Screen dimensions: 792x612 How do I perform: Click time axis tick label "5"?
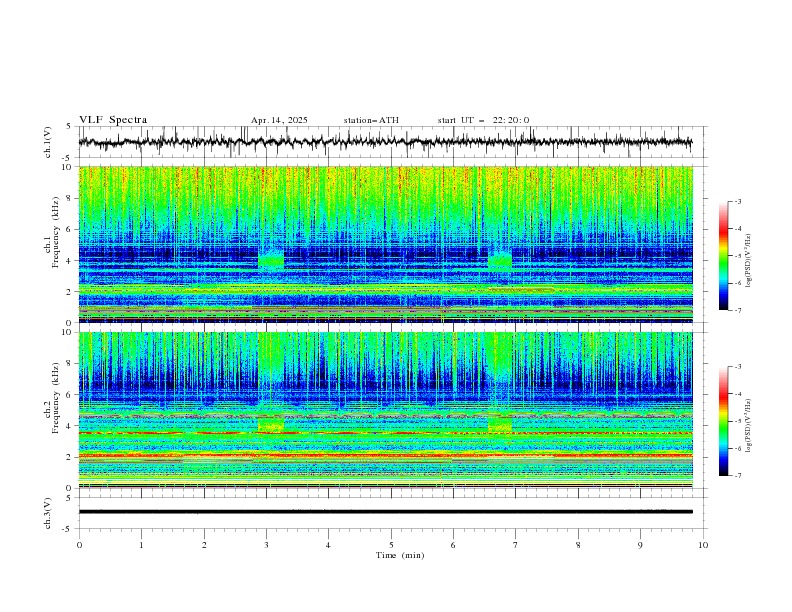point(391,545)
